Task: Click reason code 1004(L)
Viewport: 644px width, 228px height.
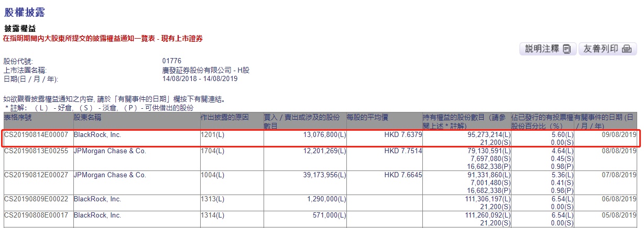Action: [211, 175]
